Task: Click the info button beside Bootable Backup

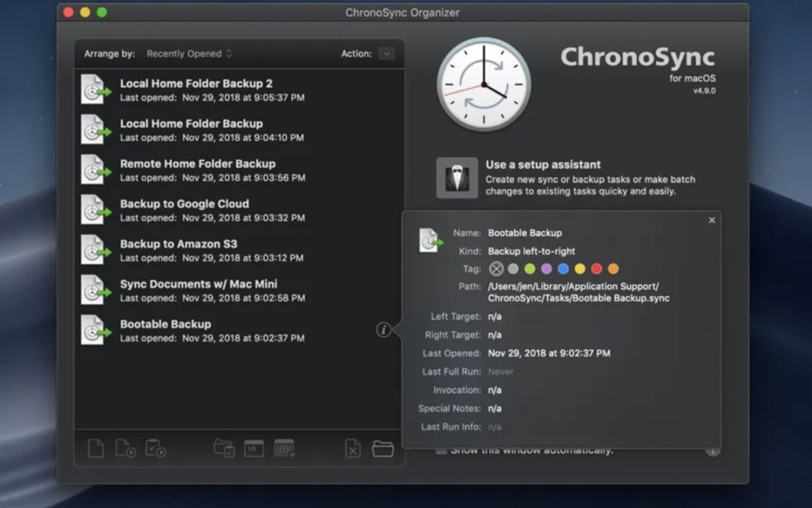Action: point(383,330)
